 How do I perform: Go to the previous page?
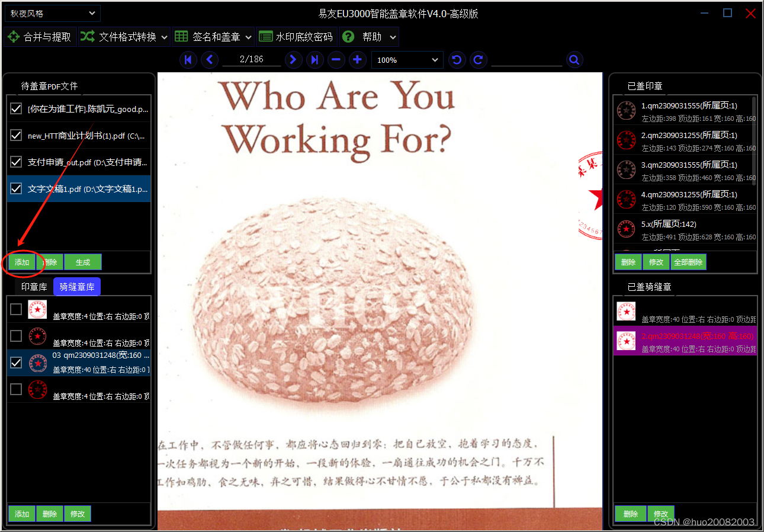(x=210, y=59)
